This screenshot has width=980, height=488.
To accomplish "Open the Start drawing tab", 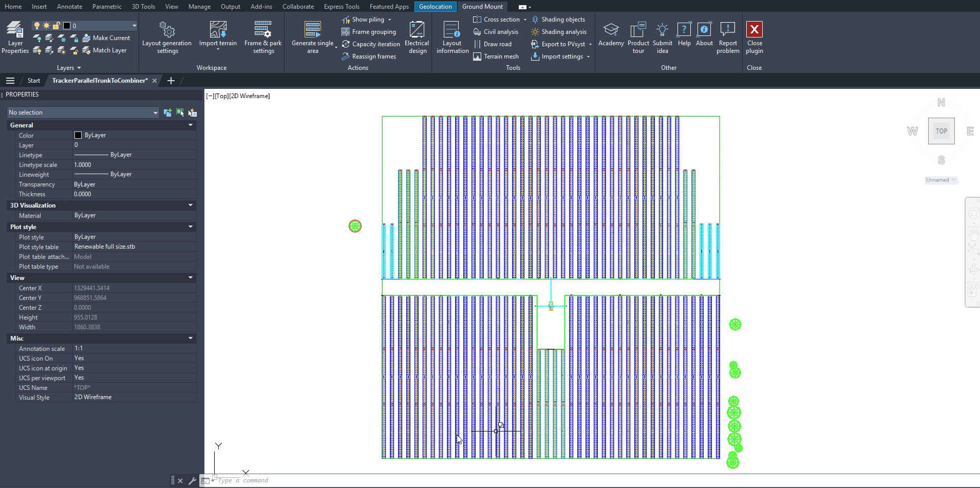I will coord(34,81).
